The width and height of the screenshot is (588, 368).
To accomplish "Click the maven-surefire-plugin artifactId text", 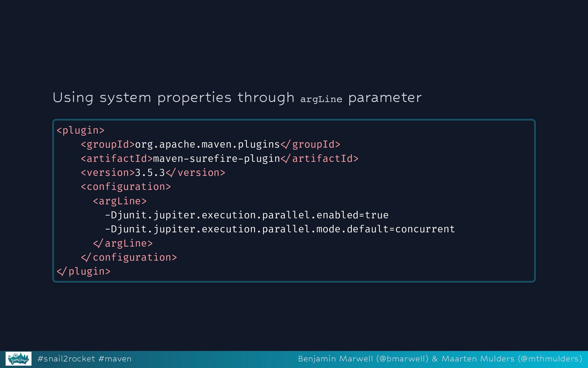I will (x=216, y=159).
